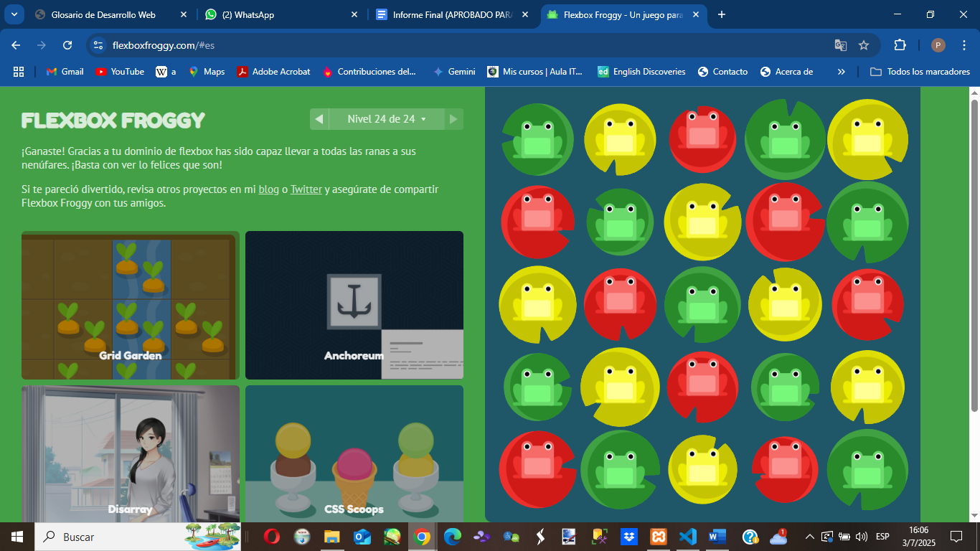Open Word from the taskbar
The height and width of the screenshot is (551, 980).
(717, 537)
